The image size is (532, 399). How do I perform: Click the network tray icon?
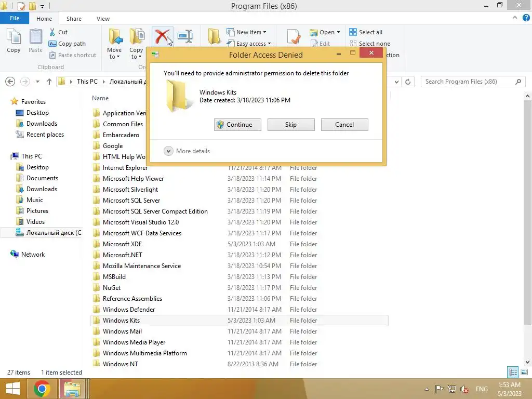(x=451, y=389)
